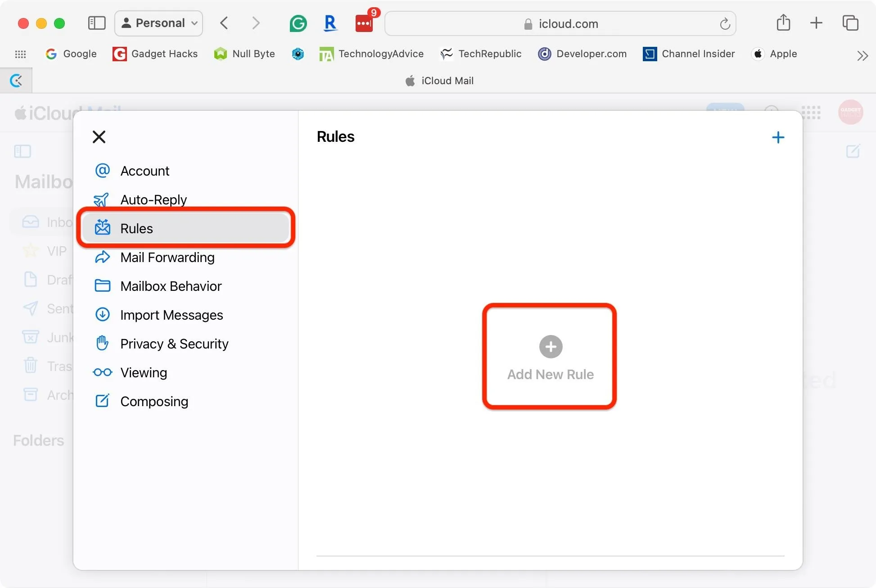
Task: Open the Gadget Hacks bookmark
Action: click(x=155, y=54)
